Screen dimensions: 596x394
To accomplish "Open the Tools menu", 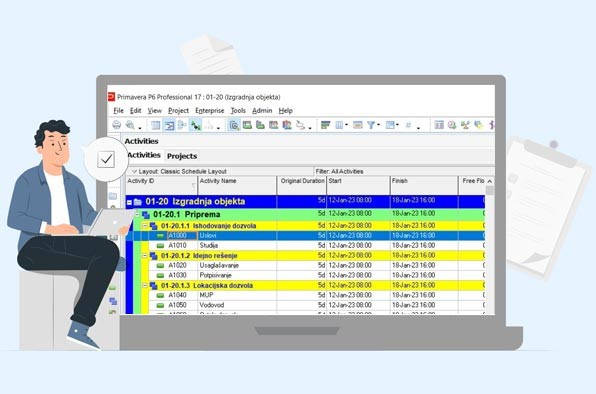I will coord(238,111).
